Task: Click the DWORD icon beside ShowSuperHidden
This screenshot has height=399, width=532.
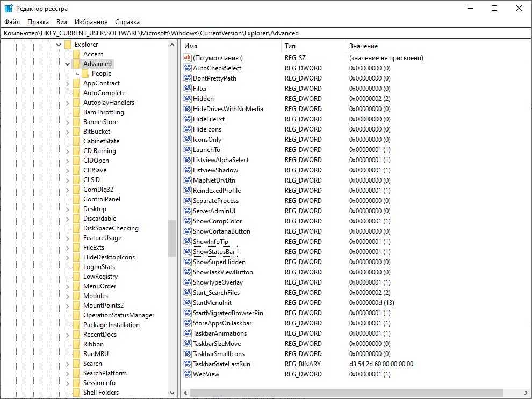Action: pyautogui.click(x=187, y=262)
